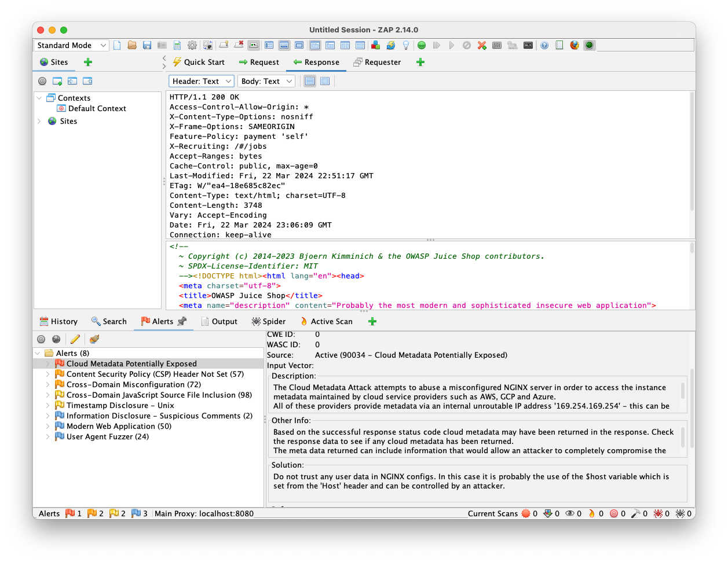This screenshot has width=728, height=562.
Task: Toggle the pin icon on Alerts tab
Action: click(182, 321)
